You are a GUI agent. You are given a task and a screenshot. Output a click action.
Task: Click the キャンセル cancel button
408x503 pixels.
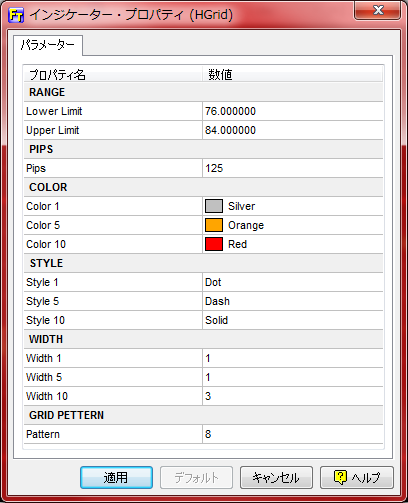coord(276,477)
